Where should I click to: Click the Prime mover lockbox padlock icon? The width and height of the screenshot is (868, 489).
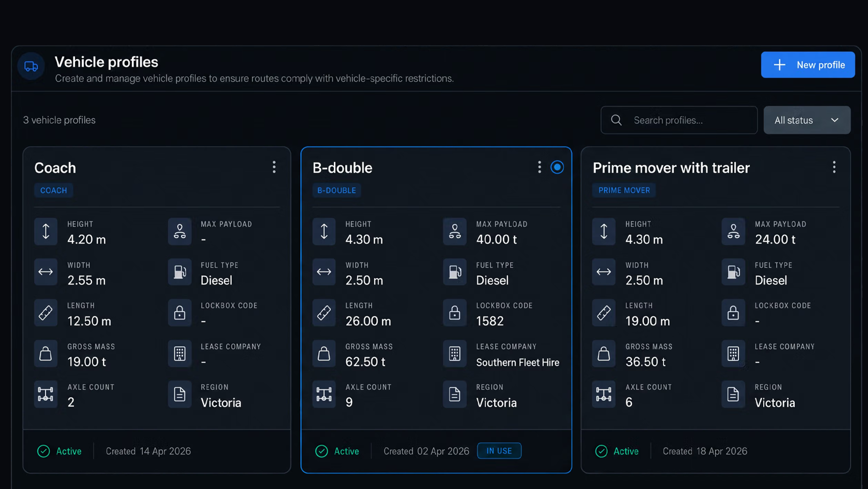733,313
